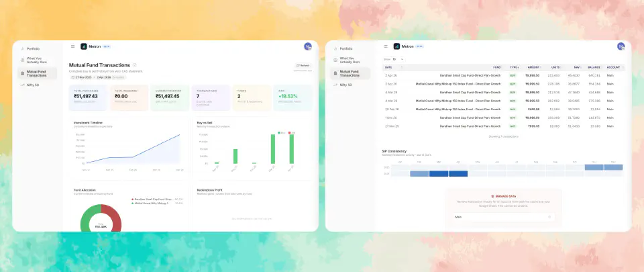Click the Nifty 50 chart icon in left sidebar
644x272 pixels.
pos(22,85)
